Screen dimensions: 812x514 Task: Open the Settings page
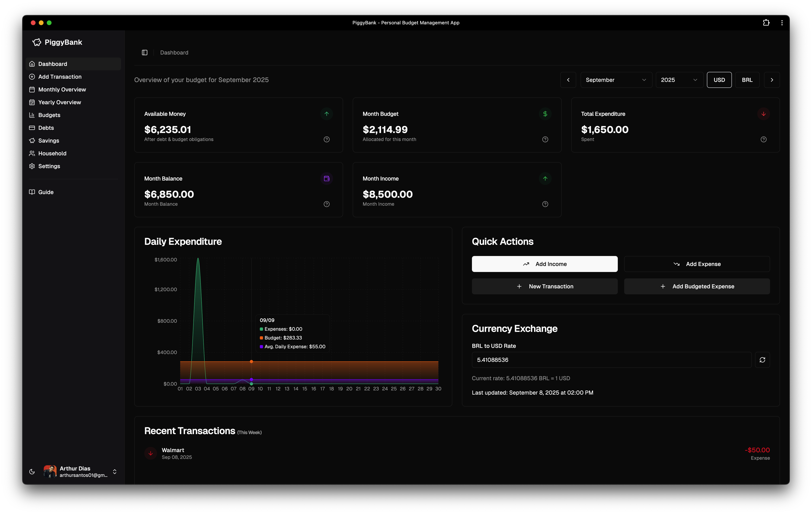click(x=73, y=167)
